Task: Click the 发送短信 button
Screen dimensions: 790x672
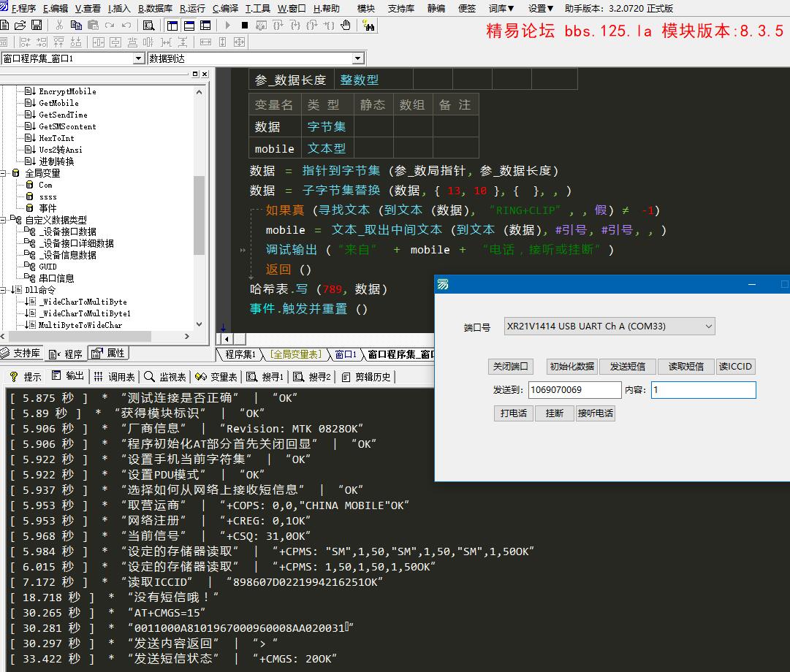Action: coord(628,366)
